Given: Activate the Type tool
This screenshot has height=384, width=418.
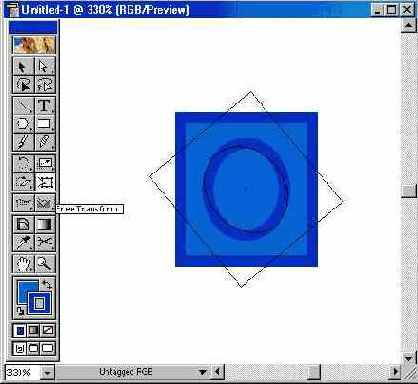Looking at the screenshot, I should pos(45,106).
